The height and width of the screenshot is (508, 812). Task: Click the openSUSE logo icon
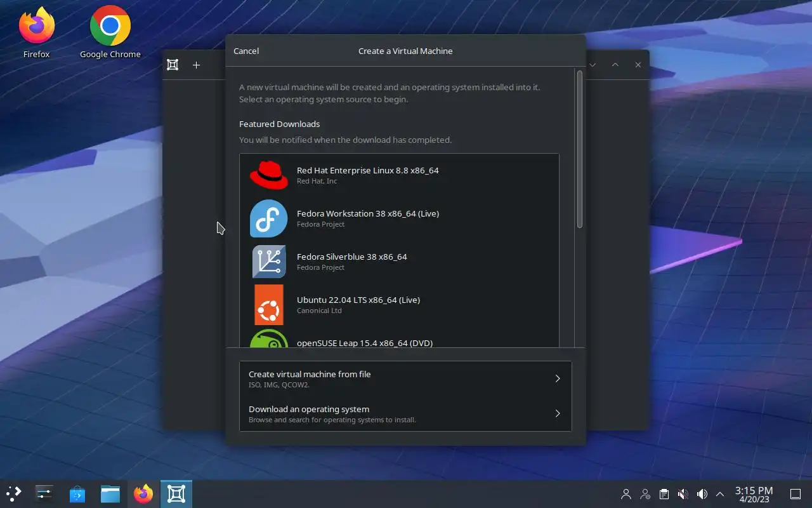click(269, 339)
